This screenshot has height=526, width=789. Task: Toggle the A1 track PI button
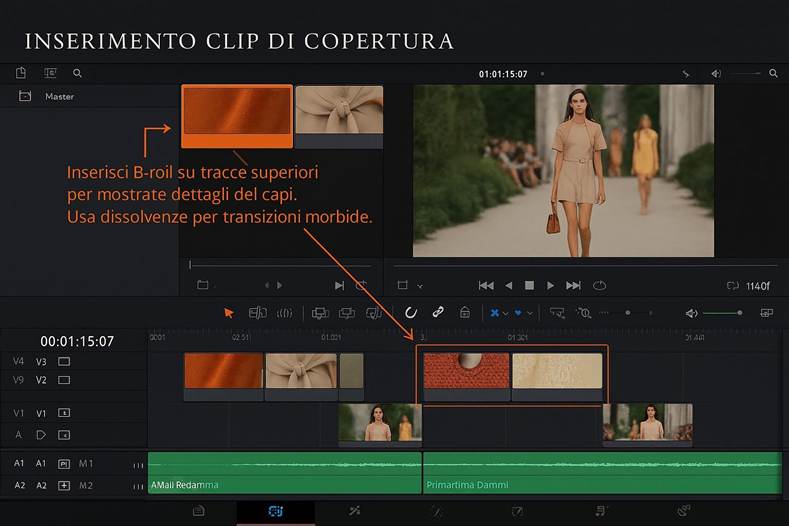pos(64,464)
